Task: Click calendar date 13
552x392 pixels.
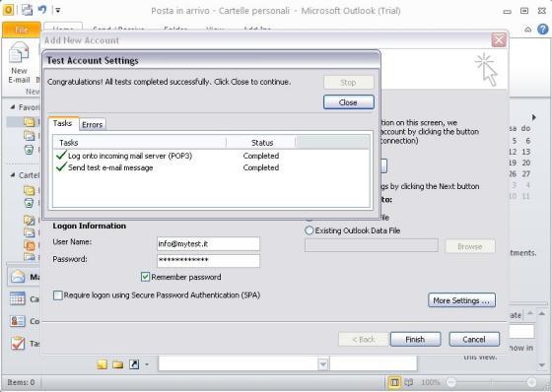Action: tap(526, 152)
